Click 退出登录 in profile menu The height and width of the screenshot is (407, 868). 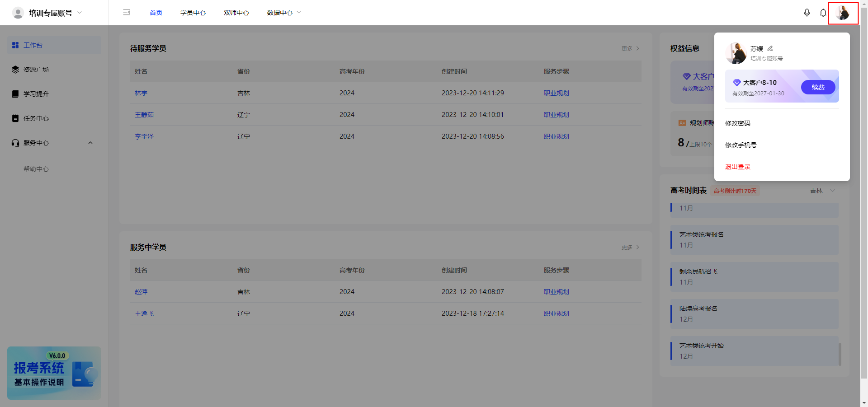pyautogui.click(x=738, y=167)
